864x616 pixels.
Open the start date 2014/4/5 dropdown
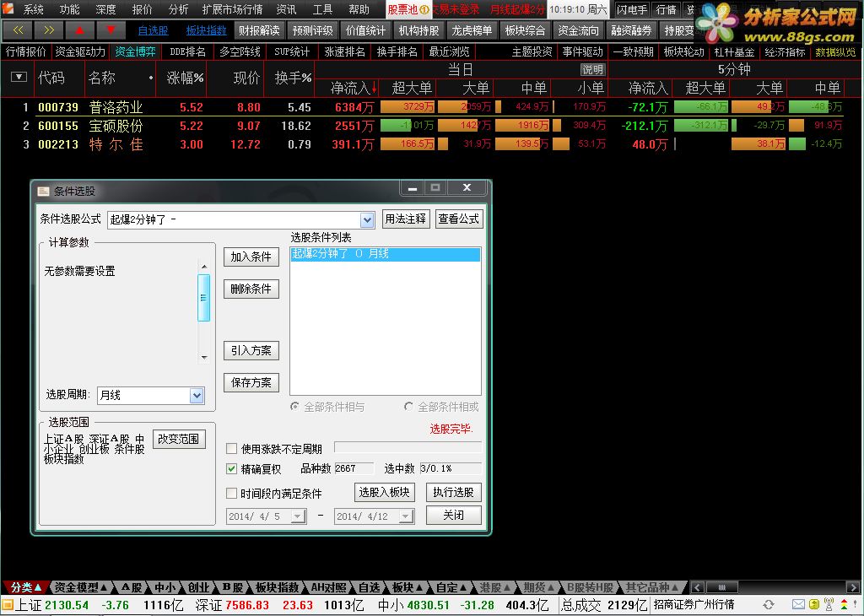click(x=298, y=516)
